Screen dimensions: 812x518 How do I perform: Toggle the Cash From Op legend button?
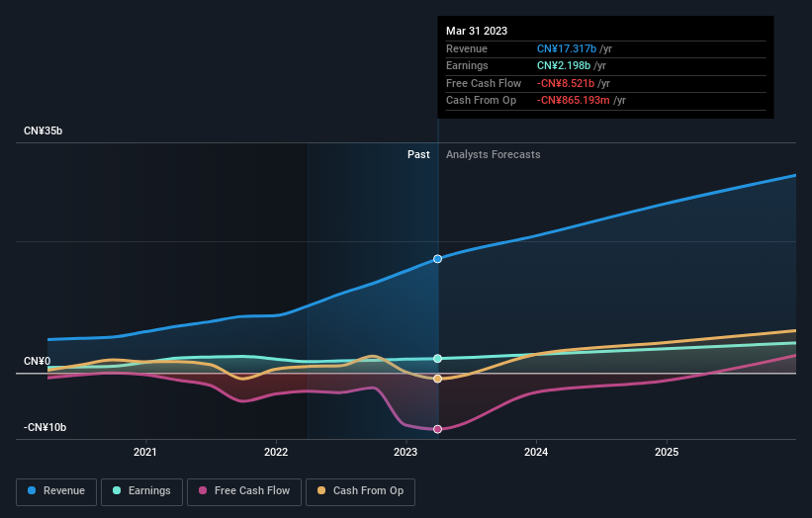360,491
